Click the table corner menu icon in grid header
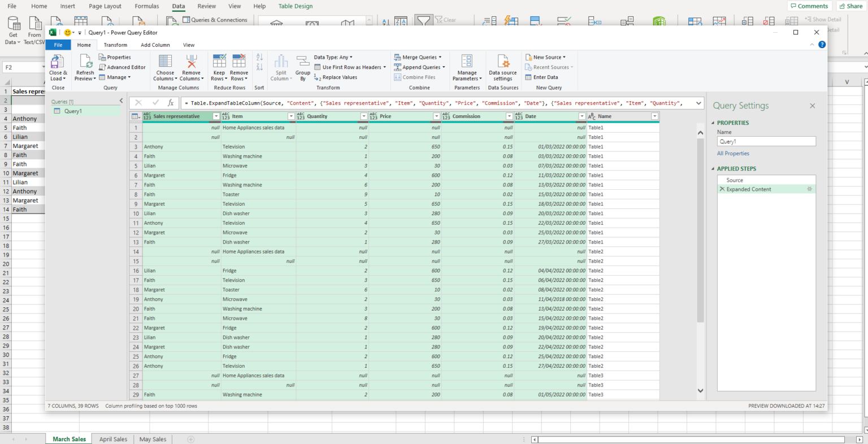This screenshot has width=868, height=444. tap(136, 116)
